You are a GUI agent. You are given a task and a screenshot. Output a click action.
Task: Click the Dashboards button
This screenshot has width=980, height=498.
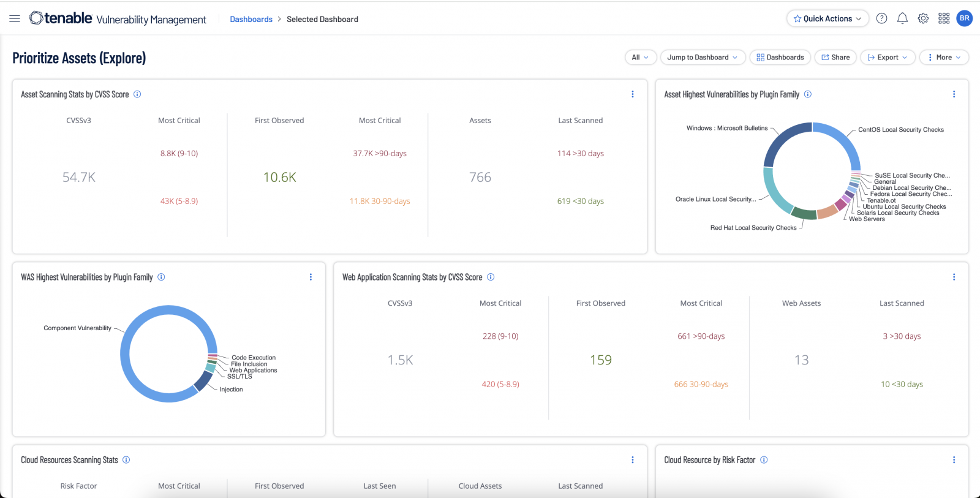[780, 58]
